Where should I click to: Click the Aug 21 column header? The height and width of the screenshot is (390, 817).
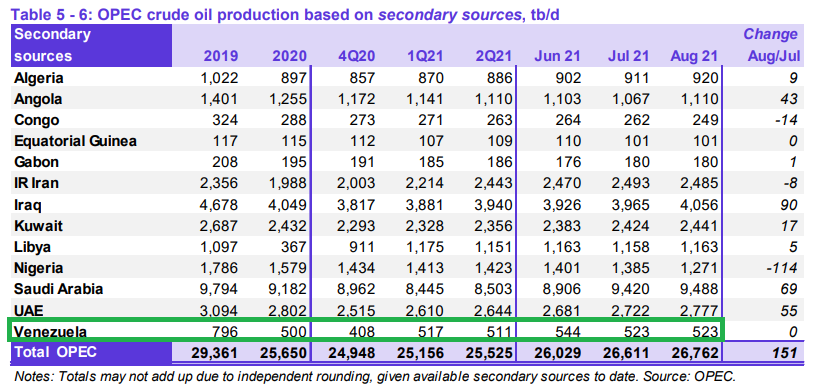coord(694,56)
